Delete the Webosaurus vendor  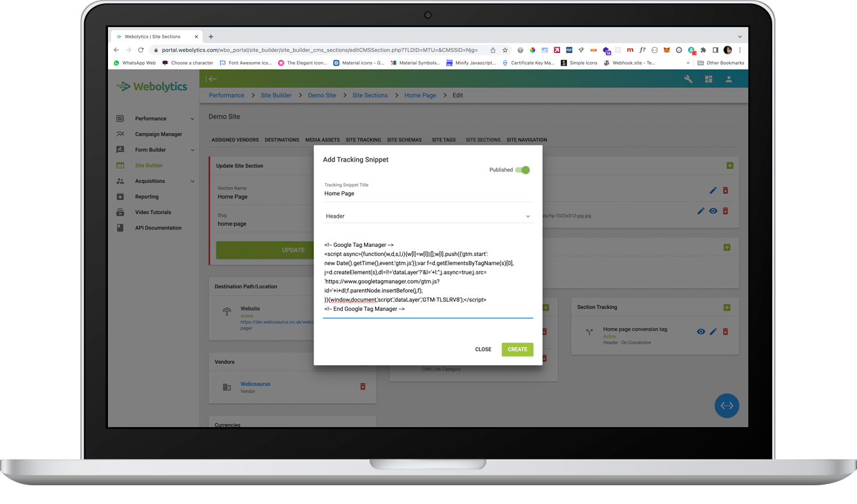(x=363, y=386)
